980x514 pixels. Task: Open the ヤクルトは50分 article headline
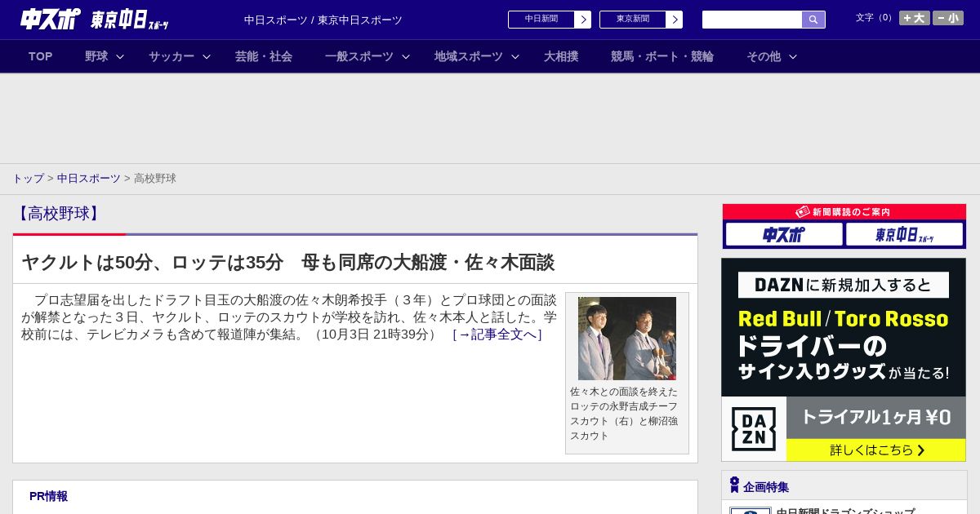[x=288, y=263]
